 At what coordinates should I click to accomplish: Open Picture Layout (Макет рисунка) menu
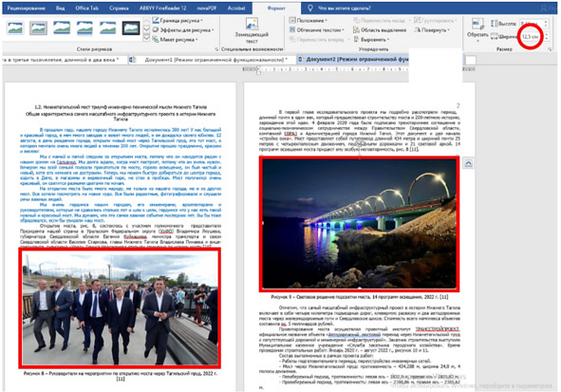pos(176,40)
